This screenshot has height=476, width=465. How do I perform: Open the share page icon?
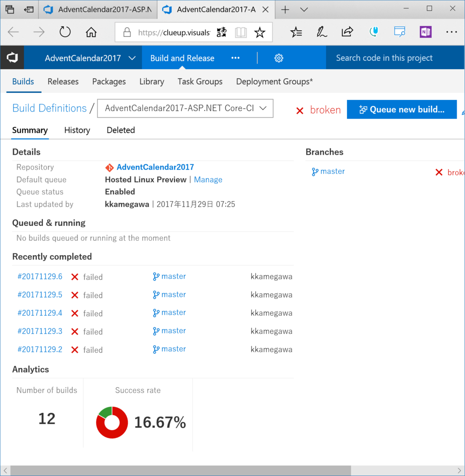347,32
